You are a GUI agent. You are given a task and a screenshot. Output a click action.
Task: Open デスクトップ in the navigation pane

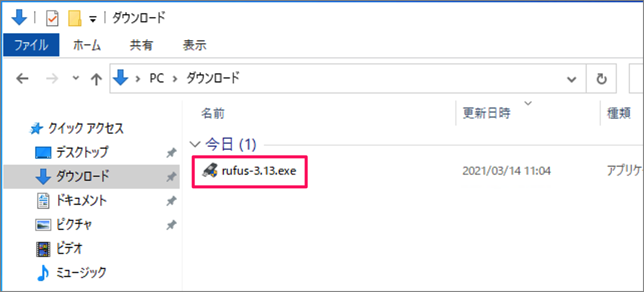click(x=82, y=152)
